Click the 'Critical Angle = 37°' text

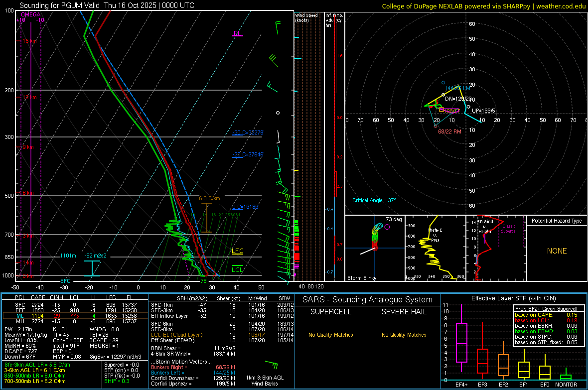point(374,200)
